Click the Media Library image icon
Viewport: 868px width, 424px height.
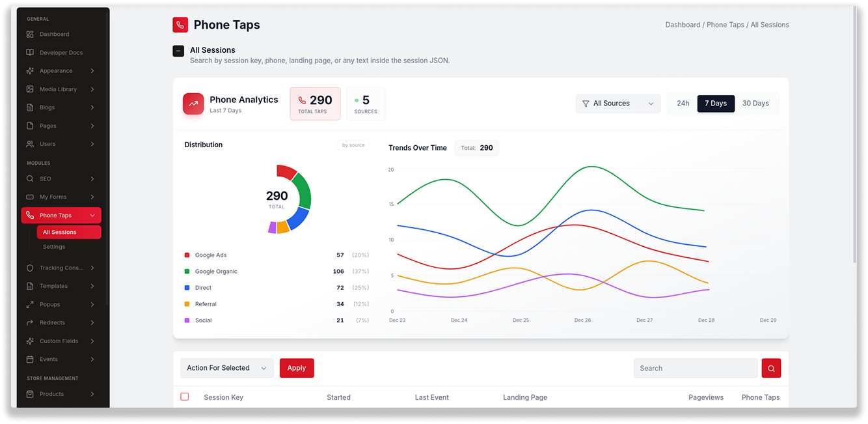(x=30, y=89)
